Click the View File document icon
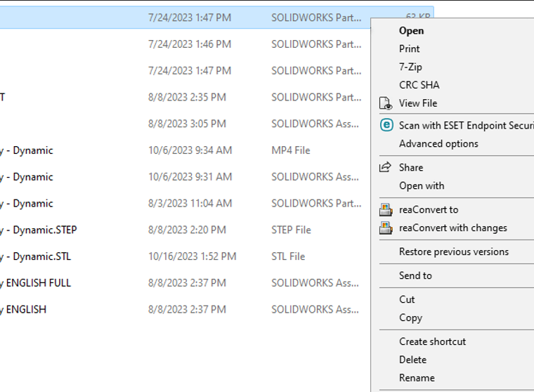The image size is (534, 392). (x=386, y=103)
